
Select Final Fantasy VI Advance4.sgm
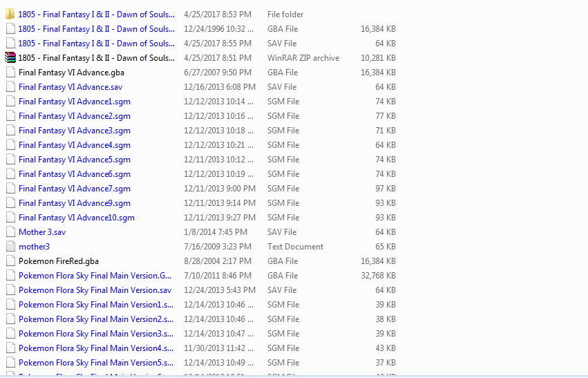point(75,145)
